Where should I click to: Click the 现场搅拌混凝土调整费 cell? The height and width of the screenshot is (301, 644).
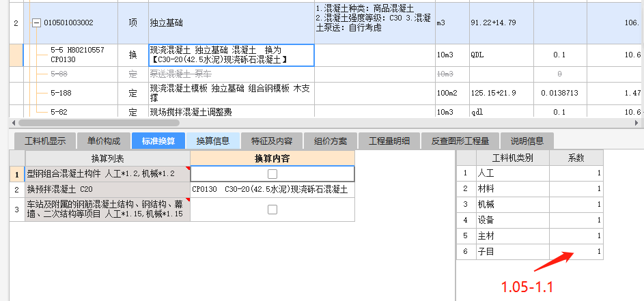(232, 111)
